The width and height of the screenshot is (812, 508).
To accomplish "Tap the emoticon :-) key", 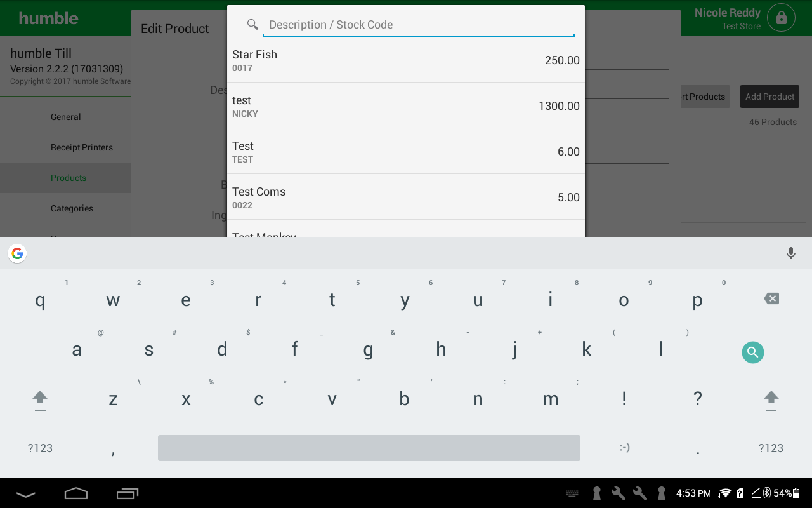I will click(x=625, y=448).
